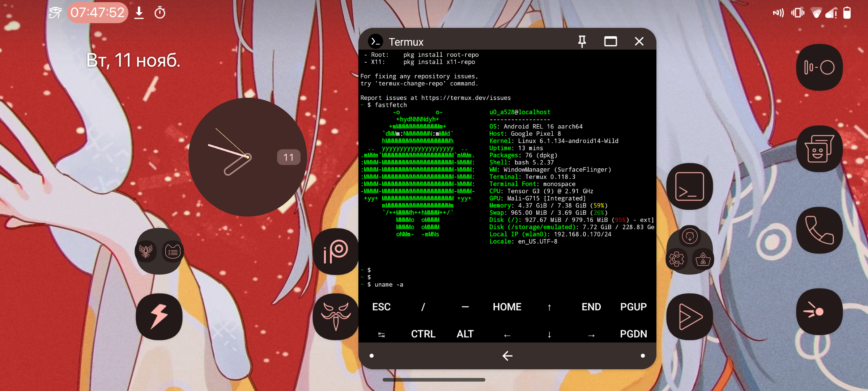Toggle the ALT modifier key
The height and width of the screenshot is (391, 868).
click(x=465, y=334)
